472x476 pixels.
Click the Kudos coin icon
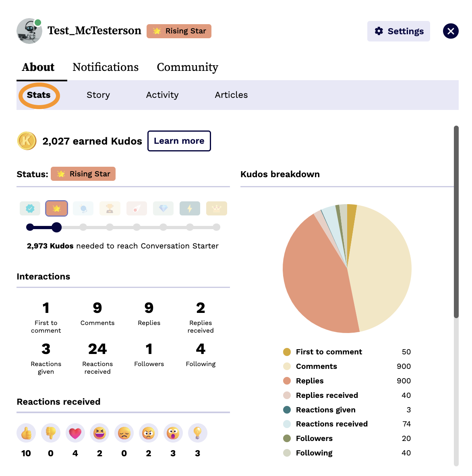[x=27, y=141]
